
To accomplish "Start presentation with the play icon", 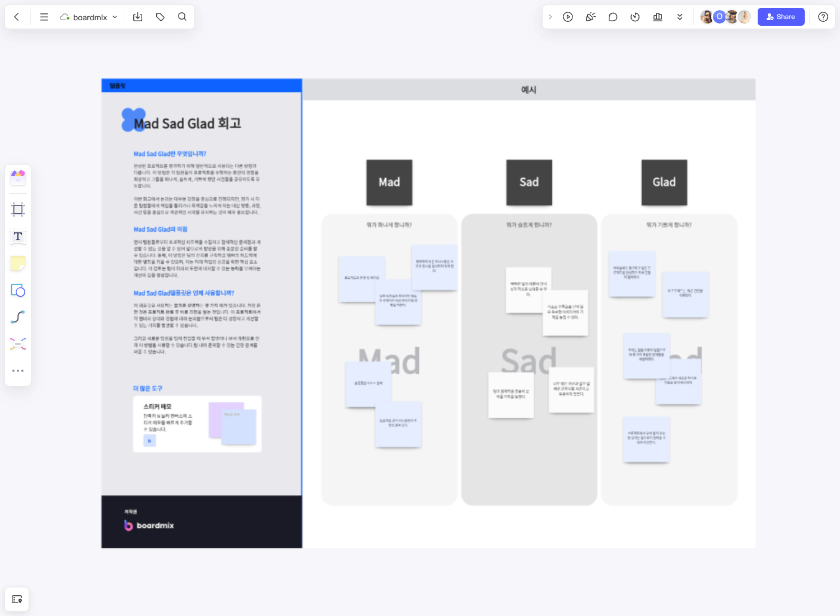I will [568, 17].
